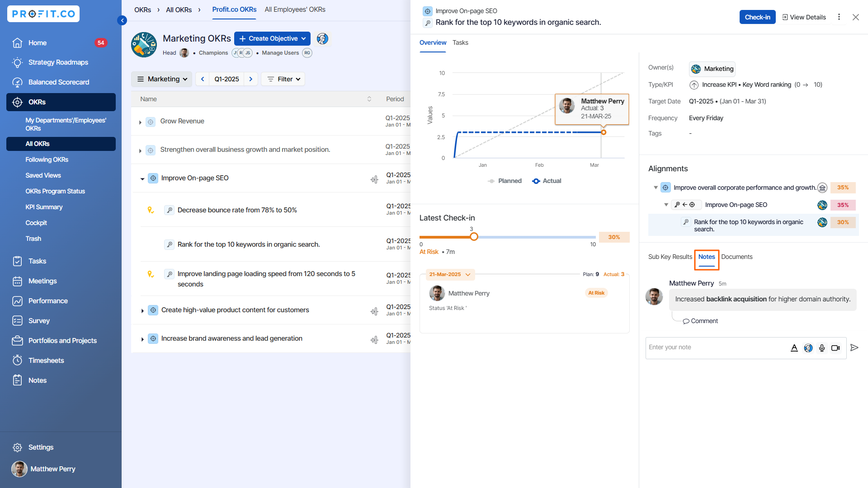This screenshot has height=488, width=868.
Task: Collapse sidebar with the arrow button
Action: (x=122, y=20)
